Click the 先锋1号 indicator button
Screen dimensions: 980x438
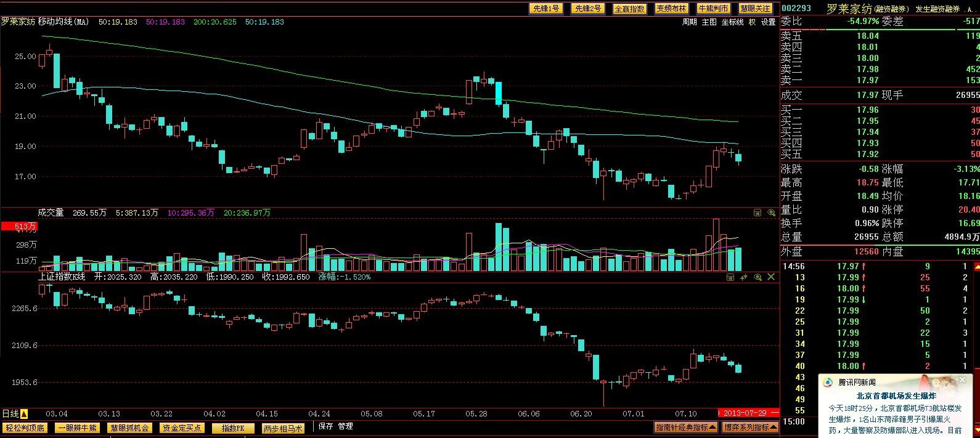pyautogui.click(x=546, y=9)
